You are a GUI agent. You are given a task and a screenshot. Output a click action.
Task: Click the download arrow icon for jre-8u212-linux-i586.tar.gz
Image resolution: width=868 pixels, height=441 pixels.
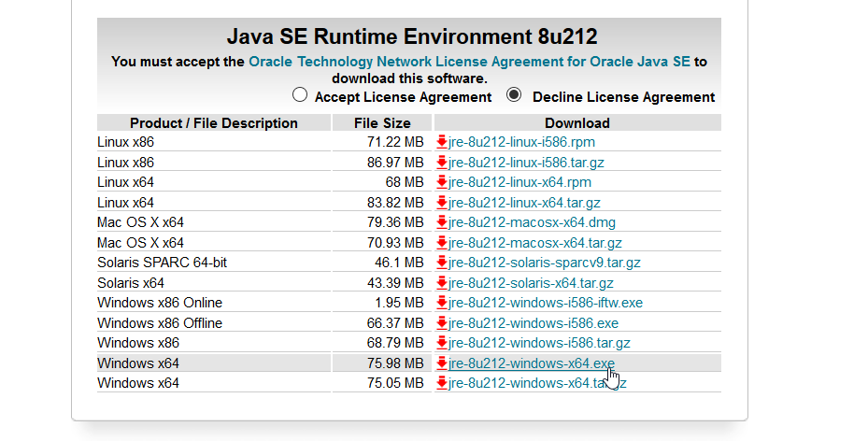pyautogui.click(x=441, y=163)
